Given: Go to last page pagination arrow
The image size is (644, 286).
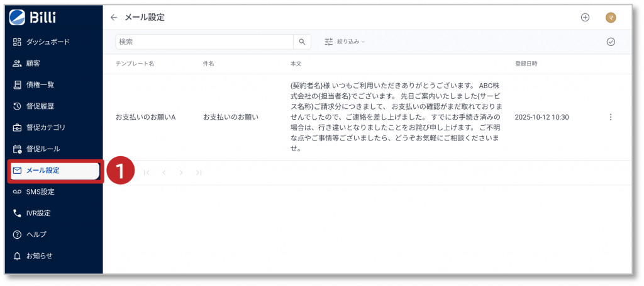Looking at the screenshot, I should point(199,173).
